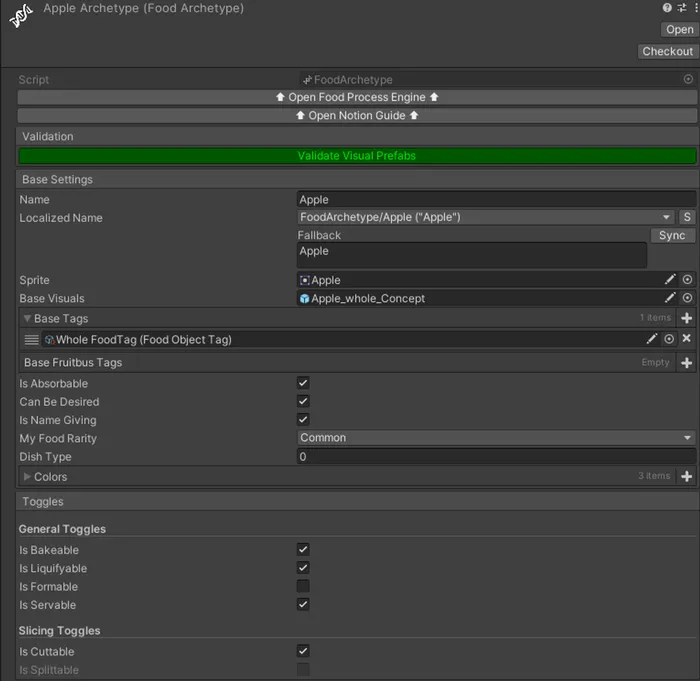The height and width of the screenshot is (681, 700).
Task: Click the Food Archetype asset icon
Action: (x=21, y=16)
